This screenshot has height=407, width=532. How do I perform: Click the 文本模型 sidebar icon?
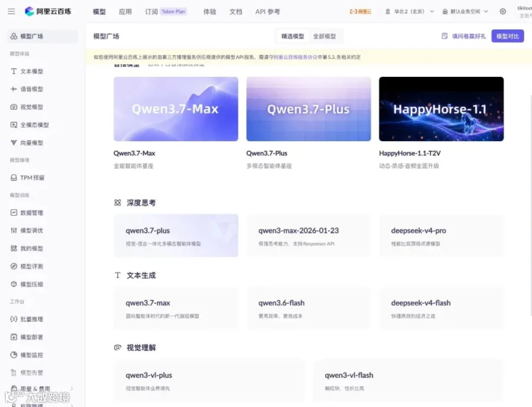14,71
